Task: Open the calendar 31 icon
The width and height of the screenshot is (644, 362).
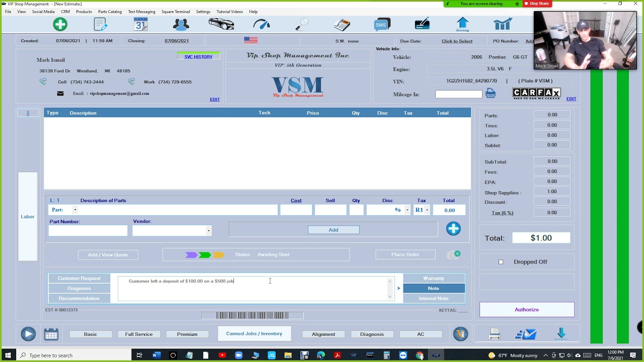Action: pos(140,24)
